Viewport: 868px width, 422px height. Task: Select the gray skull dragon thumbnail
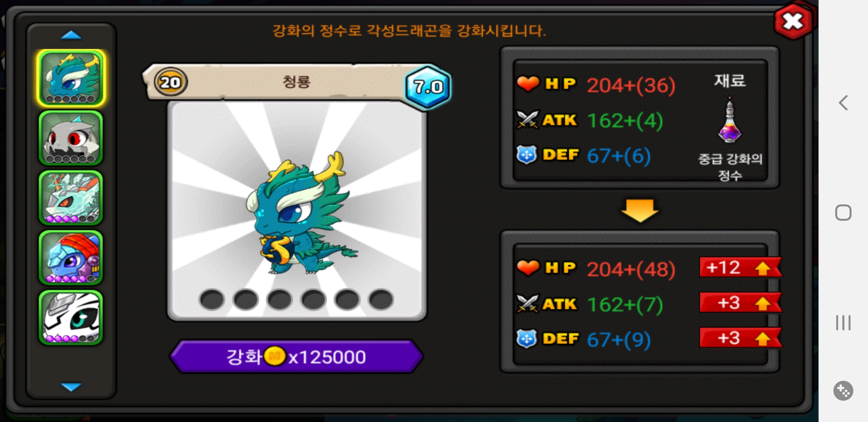tap(71, 138)
